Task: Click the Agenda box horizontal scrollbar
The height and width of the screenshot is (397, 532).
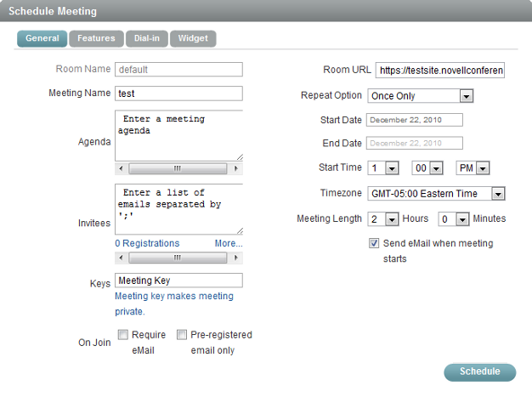Action: click(x=178, y=168)
